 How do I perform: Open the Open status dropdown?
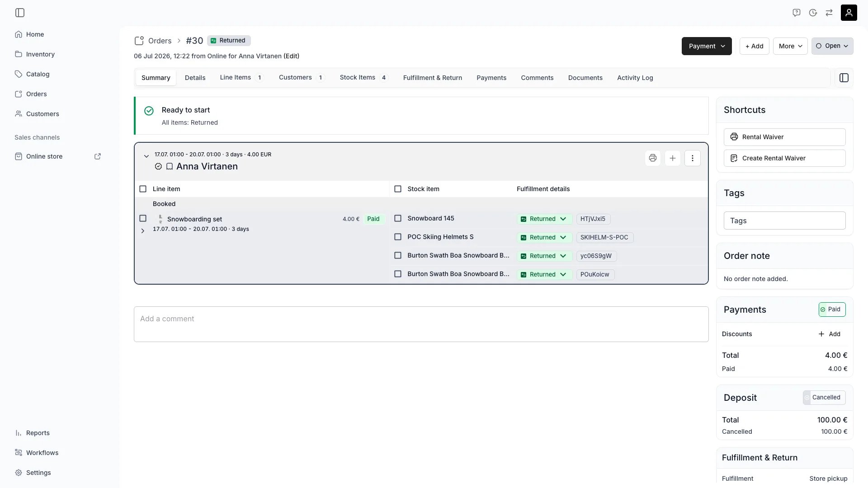(832, 46)
